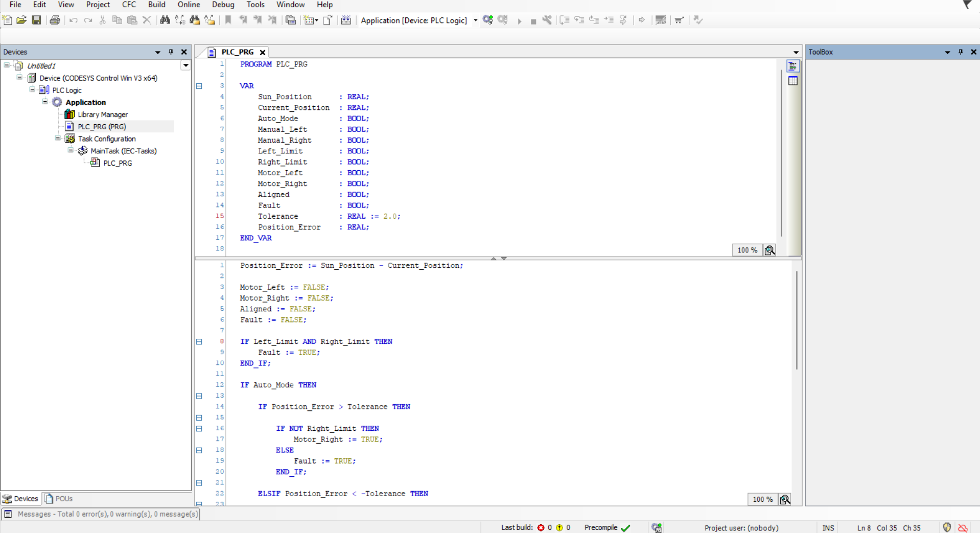Switch declaration editor to textual view icon
Viewport: 980px width, 533px height.
792,66
